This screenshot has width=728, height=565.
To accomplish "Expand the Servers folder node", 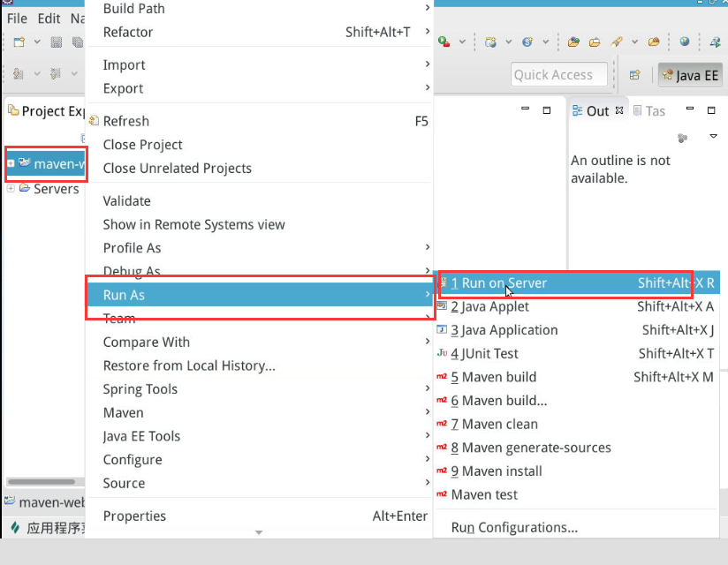I will point(11,188).
